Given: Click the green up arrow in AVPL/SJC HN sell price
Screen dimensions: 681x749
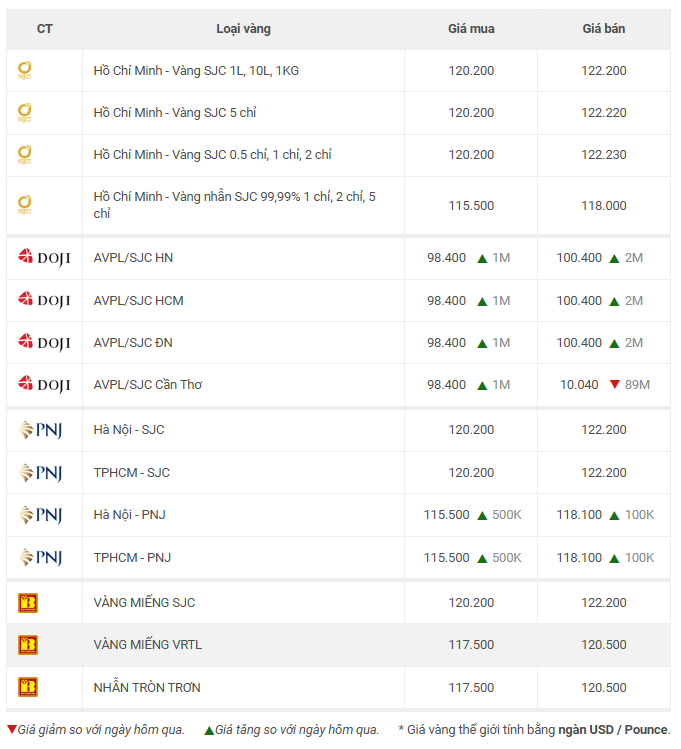Looking at the screenshot, I should 615,258.
